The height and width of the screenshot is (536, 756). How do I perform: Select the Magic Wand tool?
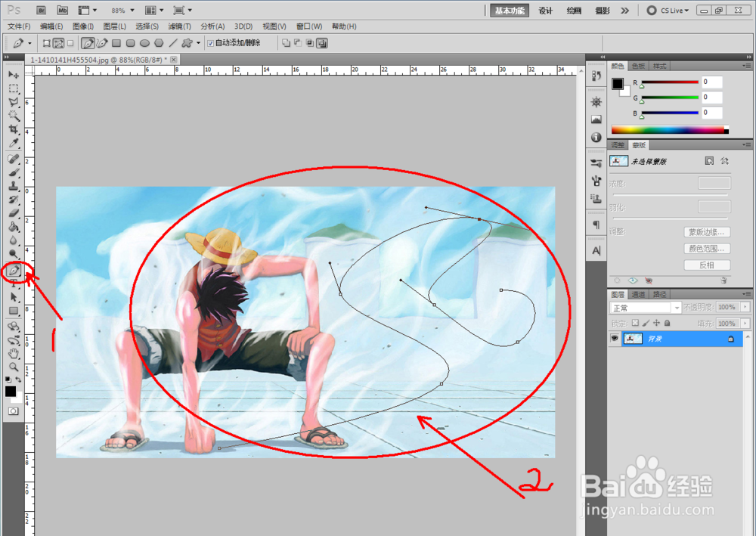point(14,116)
